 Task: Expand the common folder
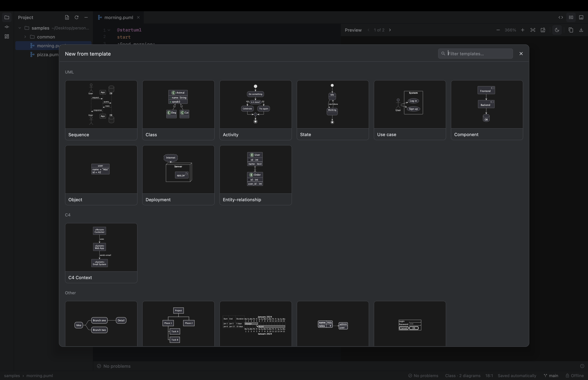click(x=25, y=37)
